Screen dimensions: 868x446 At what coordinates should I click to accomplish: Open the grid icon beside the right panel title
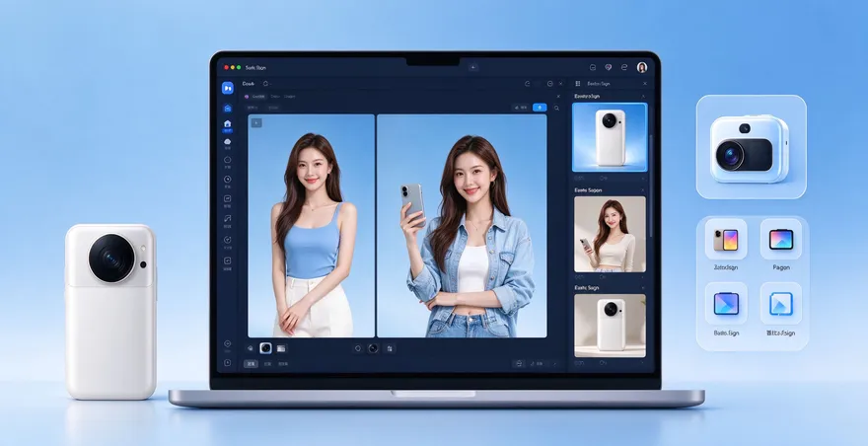click(x=578, y=84)
